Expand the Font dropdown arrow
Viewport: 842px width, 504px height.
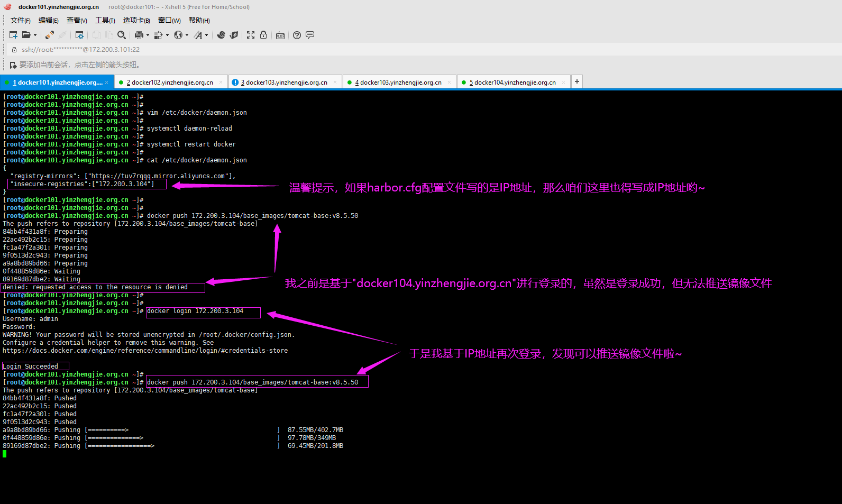(206, 35)
